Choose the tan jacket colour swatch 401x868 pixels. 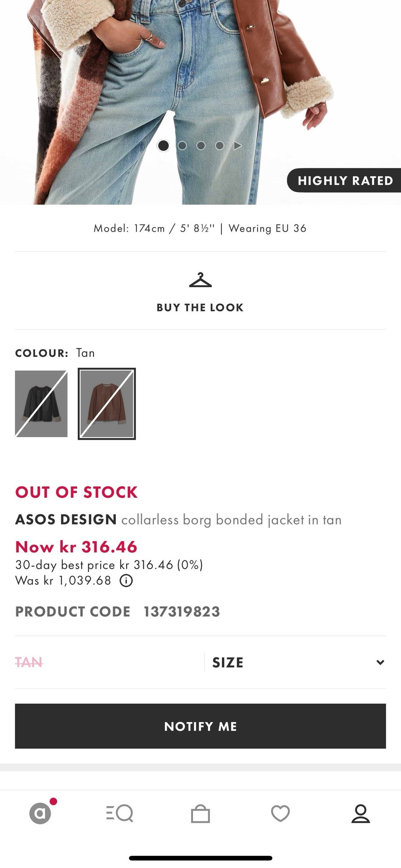click(107, 404)
